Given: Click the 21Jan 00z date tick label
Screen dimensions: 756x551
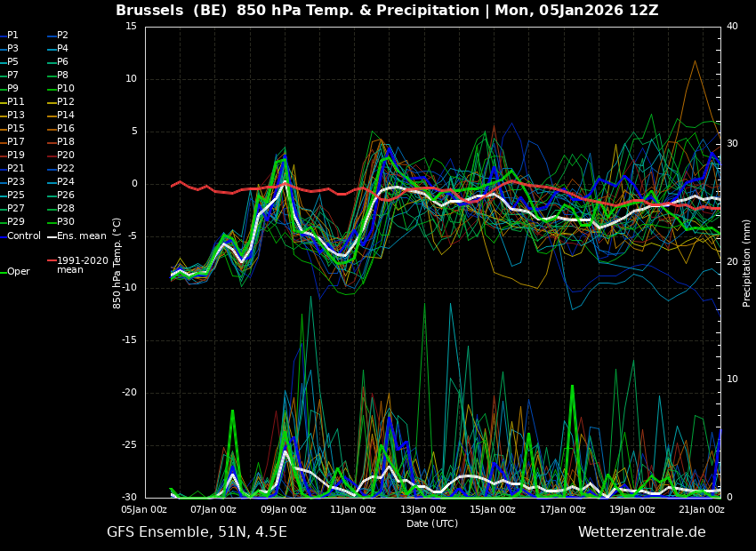Looking at the screenshot, I should pyautogui.click(x=702, y=509).
